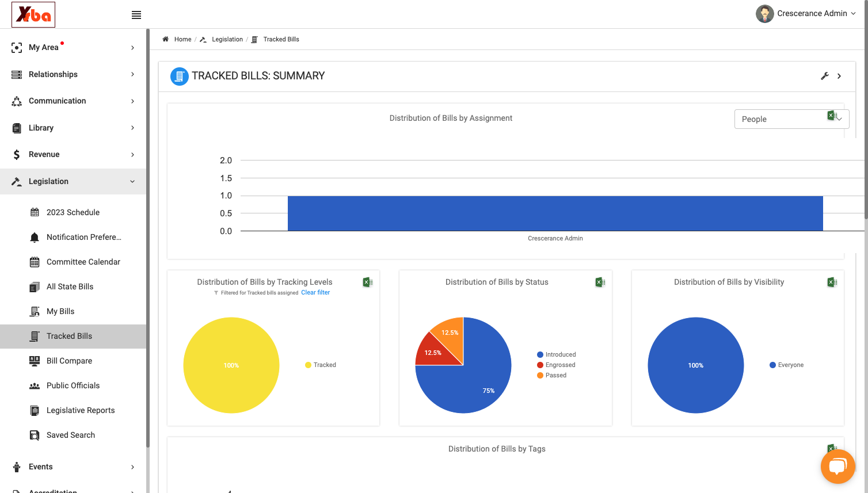
Task: Open 2023 Schedule
Action: (x=73, y=212)
